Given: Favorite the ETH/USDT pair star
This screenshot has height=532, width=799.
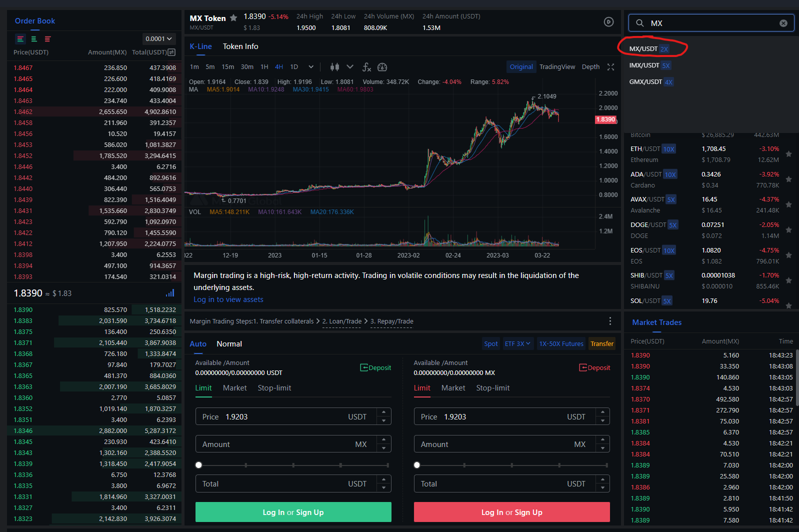Looking at the screenshot, I should pyautogui.click(x=788, y=154).
